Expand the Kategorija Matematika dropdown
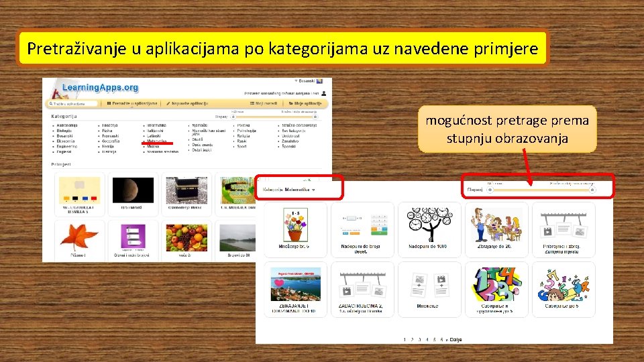Image resolution: width=644 pixels, height=362 pixels. (289, 190)
